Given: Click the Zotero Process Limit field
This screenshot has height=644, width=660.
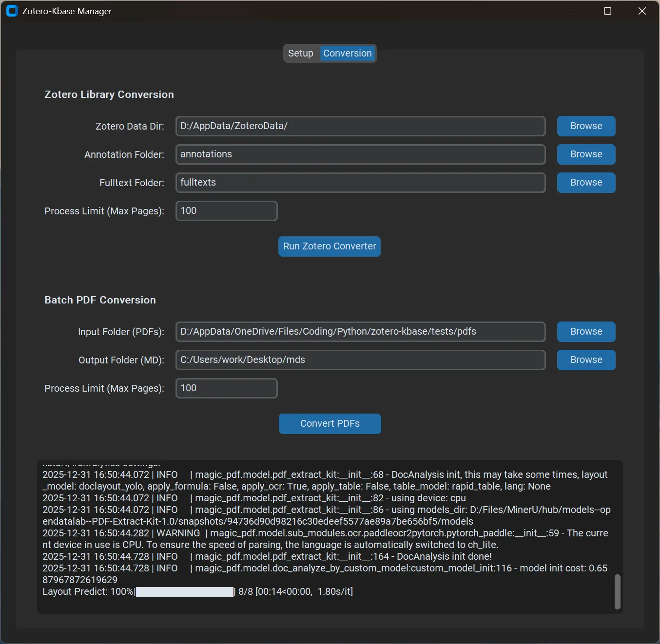Looking at the screenshot, I should point(226,211).
